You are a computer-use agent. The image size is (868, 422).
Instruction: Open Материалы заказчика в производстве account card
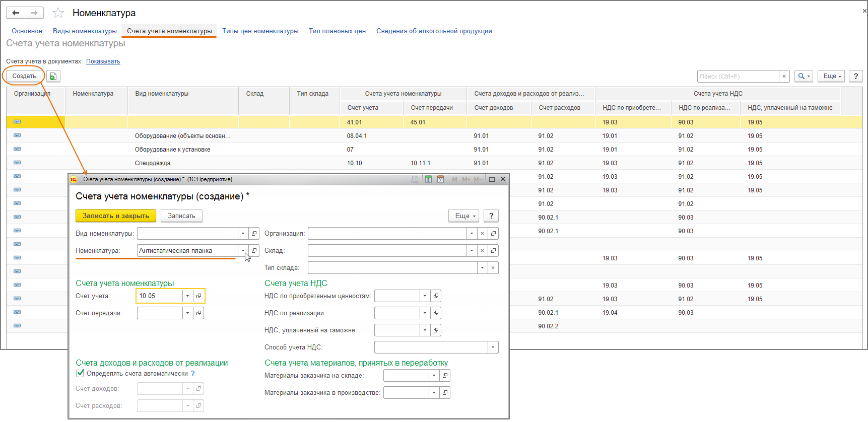click(x=445, y=393)
